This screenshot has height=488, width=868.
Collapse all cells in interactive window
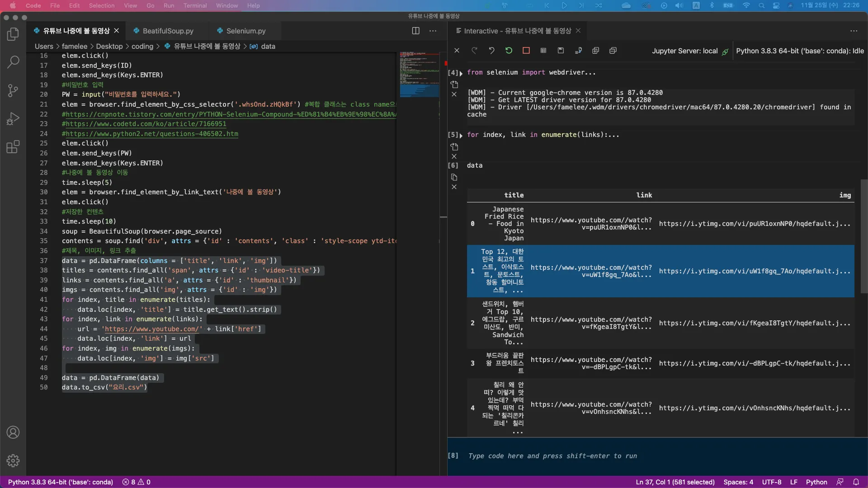pos(613,51)
